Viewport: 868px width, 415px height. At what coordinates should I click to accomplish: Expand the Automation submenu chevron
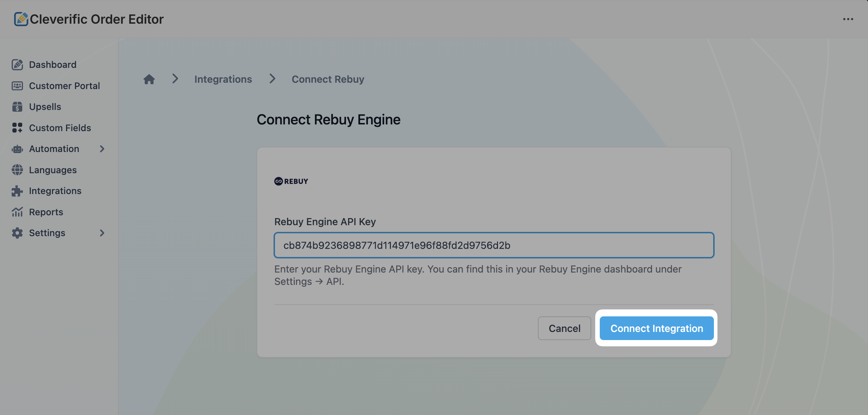pyautogui.click(x=102, y=149)
